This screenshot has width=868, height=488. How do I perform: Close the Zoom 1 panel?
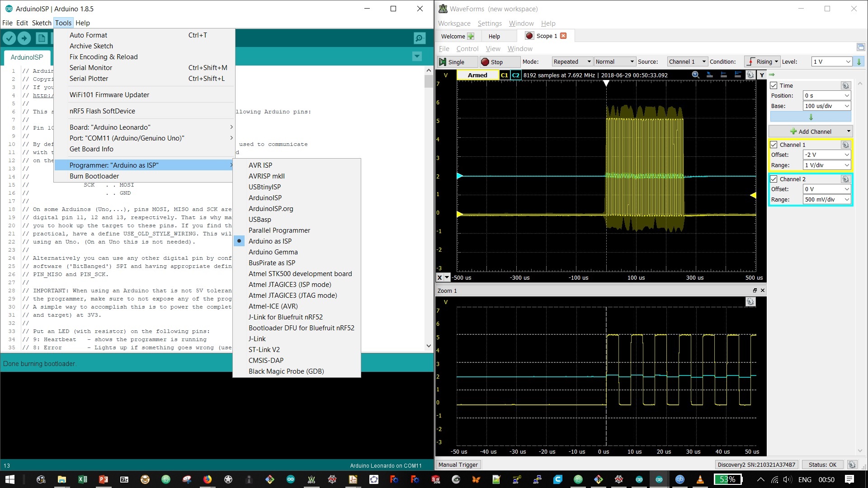[x=763, y=291]
